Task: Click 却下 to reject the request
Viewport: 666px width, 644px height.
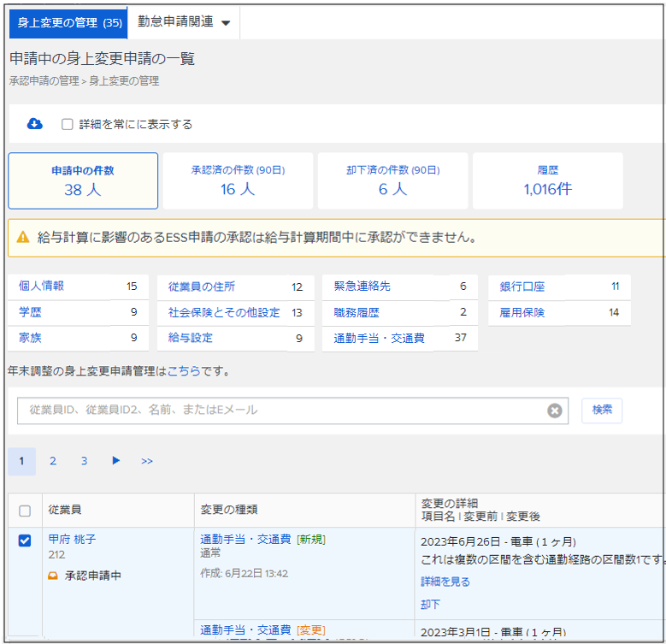Action: [x=430, y=604]
